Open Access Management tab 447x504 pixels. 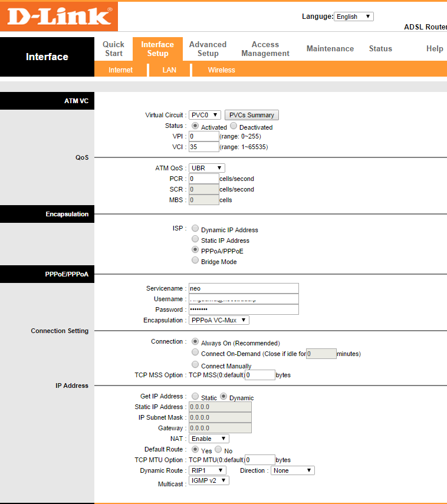tap(265, 49)
